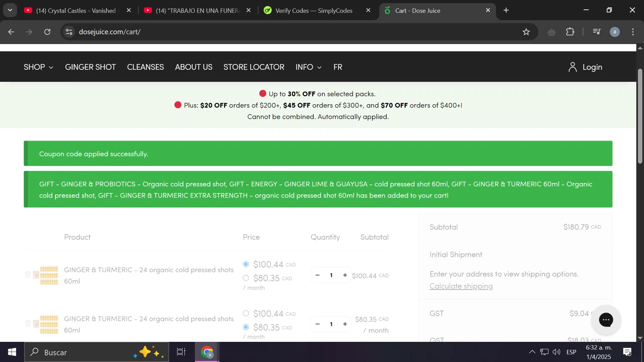View site information icon in the address bar

click(69, 32)
